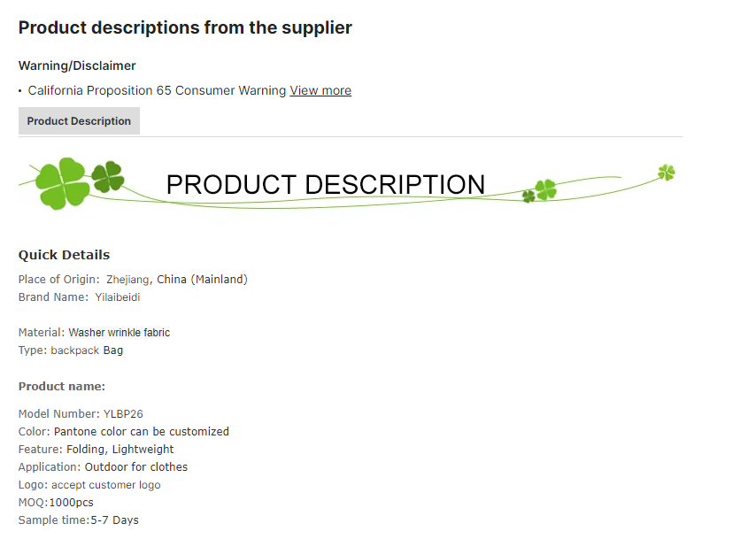Click the small dark clover beside the large one
The height and width of the screenshot is (539, 756).
[x=108, y=175]
